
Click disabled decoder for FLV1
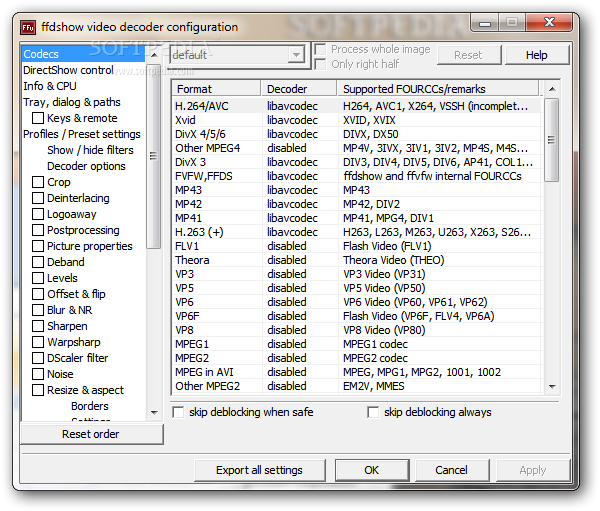(287, 246)
